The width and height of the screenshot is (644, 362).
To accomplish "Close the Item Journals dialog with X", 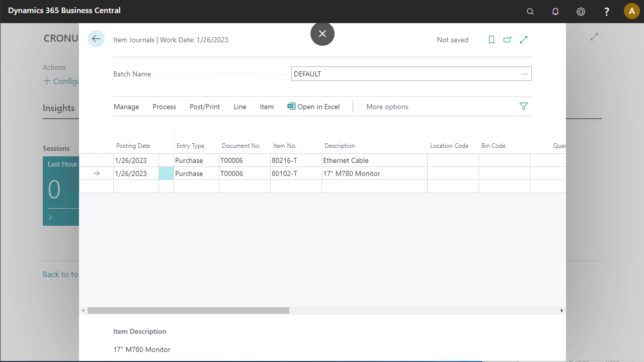I will pyautogui.click(x=323, y=34).
